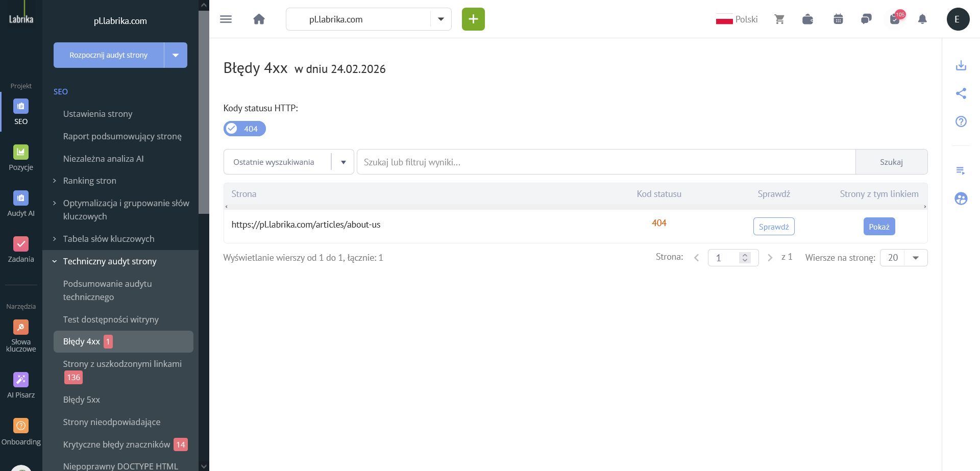Viewport: 980px width, 471px height.
Task: Click the sidebar vertical scrollbar
Action: pyautogui.click(x=204, y=112)
